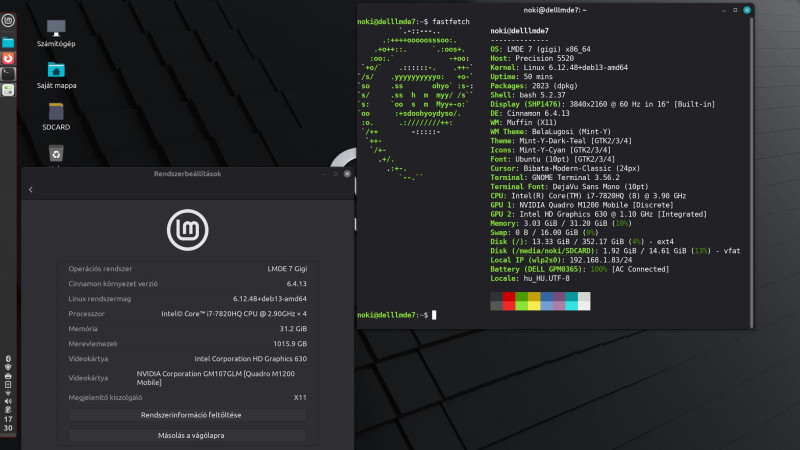Click Rendszerinformáció feltöltése button
This screenshot has height=450, width=800.
188,415
